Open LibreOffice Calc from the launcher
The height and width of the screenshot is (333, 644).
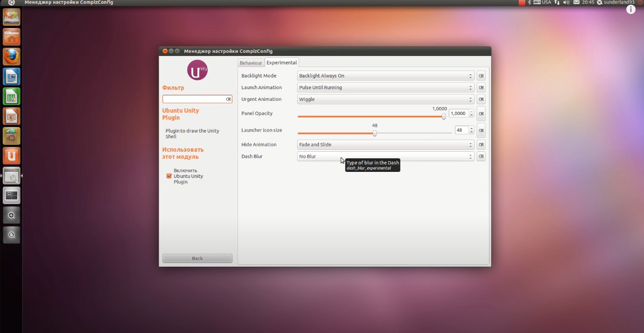11,96
